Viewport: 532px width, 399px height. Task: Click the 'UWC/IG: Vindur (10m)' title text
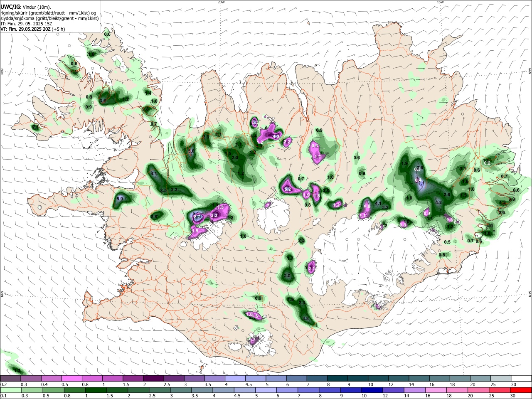click(x=25, y=7)
